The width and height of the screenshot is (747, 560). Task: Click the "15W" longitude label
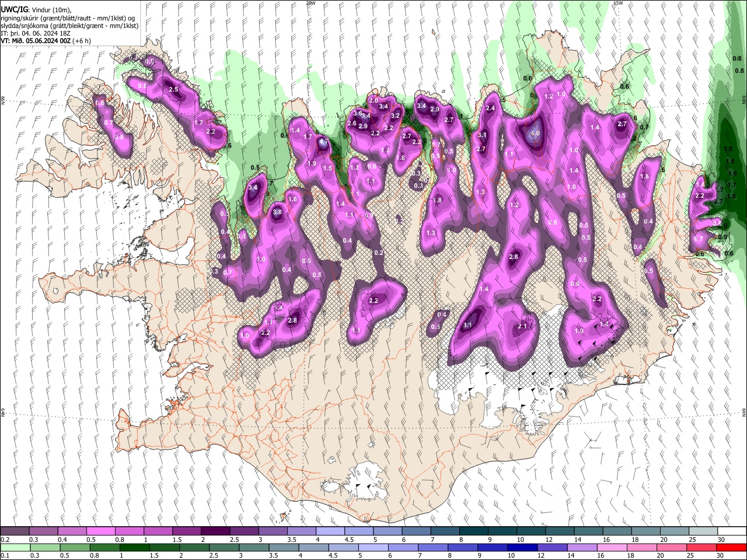coord(617,3)
